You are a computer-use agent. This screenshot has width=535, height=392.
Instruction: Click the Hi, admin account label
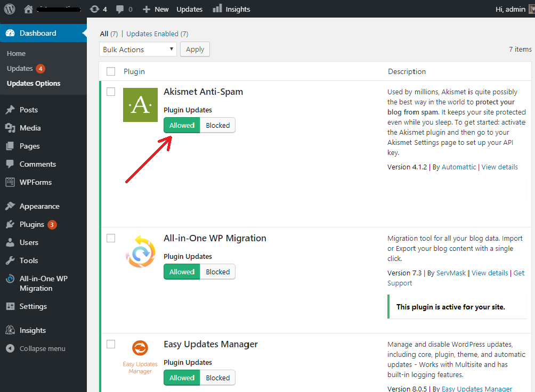[x=510, y=9]
